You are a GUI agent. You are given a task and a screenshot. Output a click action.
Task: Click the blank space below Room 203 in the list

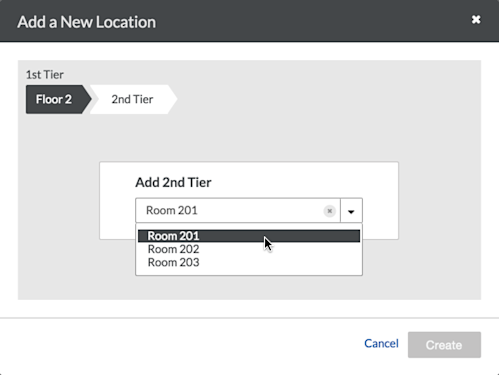tap(249, 272)
